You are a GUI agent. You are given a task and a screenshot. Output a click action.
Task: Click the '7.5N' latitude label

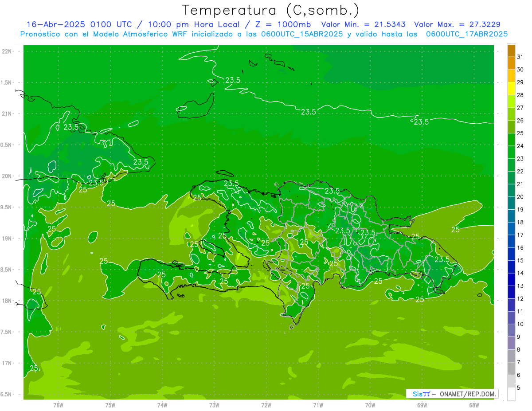(x=7, y=332)
